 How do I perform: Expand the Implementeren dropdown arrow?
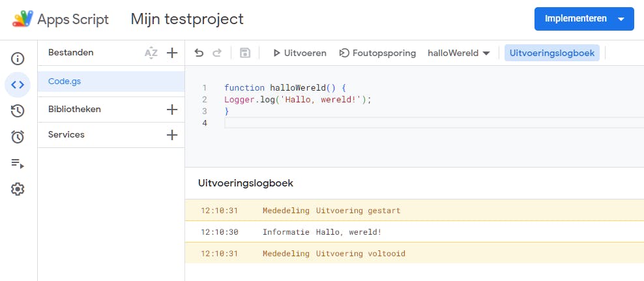[x=621, y=19]
